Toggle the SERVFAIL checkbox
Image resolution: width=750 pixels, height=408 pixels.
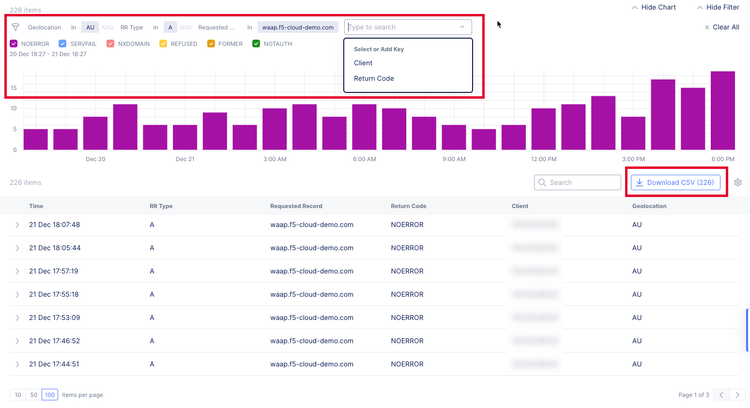coord(63,44)
